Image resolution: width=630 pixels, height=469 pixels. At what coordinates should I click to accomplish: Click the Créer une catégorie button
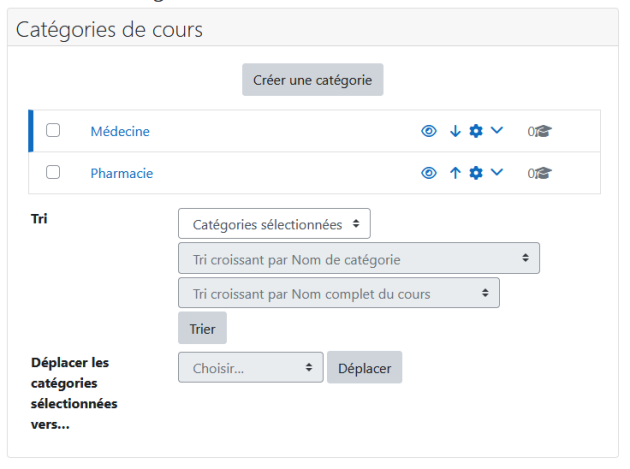(x=313, y=80)
